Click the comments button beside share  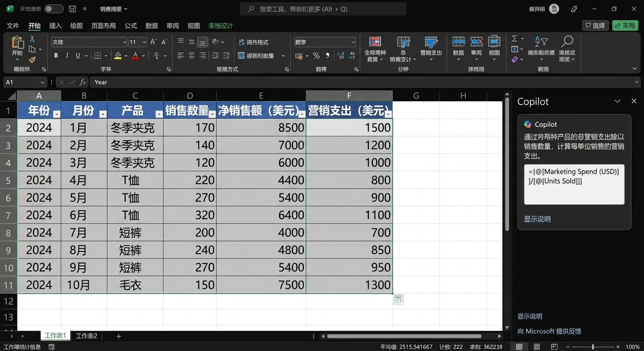pyautogui.click(x=596, y=26)
